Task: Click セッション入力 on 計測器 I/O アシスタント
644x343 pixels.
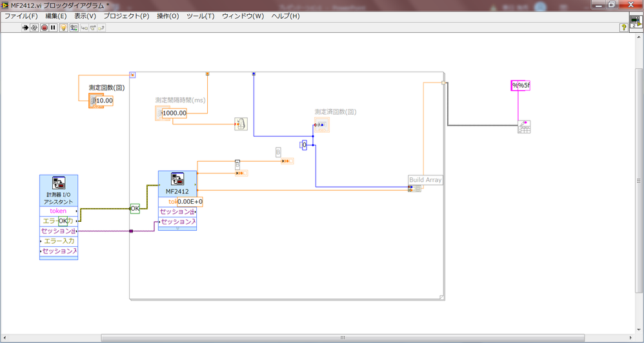Action: 59,251
